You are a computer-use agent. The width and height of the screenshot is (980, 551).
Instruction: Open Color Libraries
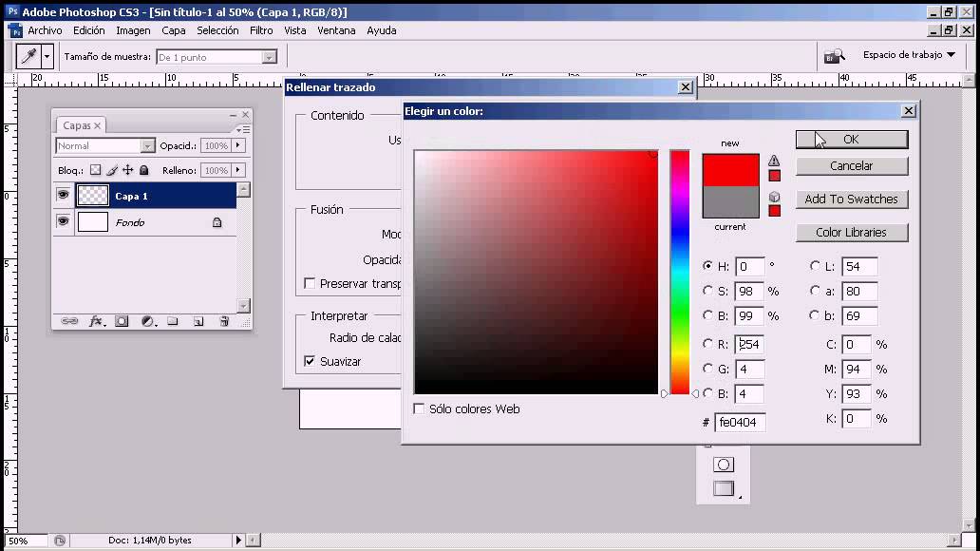[851, 232]
